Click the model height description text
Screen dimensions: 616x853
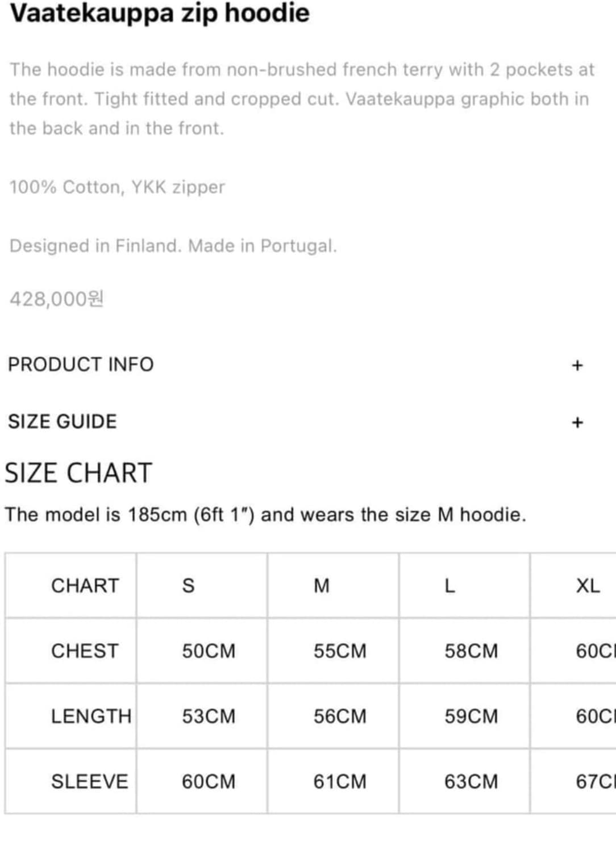265,515
